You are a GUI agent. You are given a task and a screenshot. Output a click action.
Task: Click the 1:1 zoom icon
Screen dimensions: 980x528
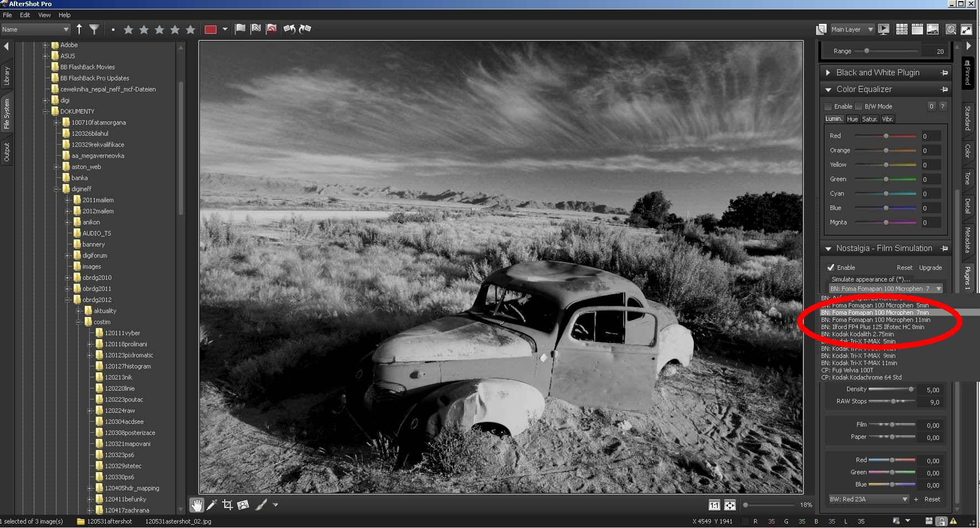coord(714,505)
